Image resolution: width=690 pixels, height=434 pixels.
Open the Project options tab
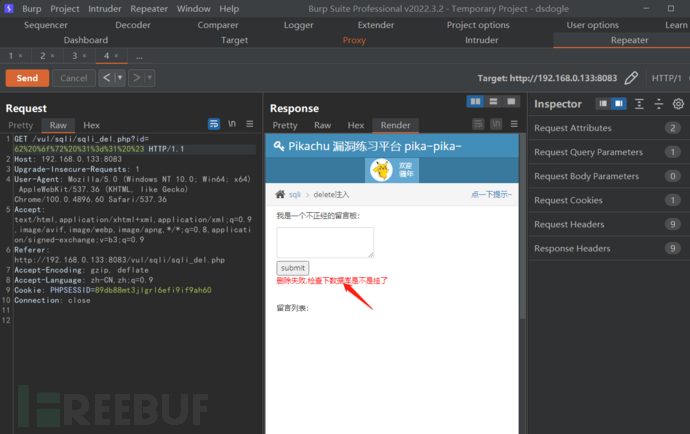[478, 25]
